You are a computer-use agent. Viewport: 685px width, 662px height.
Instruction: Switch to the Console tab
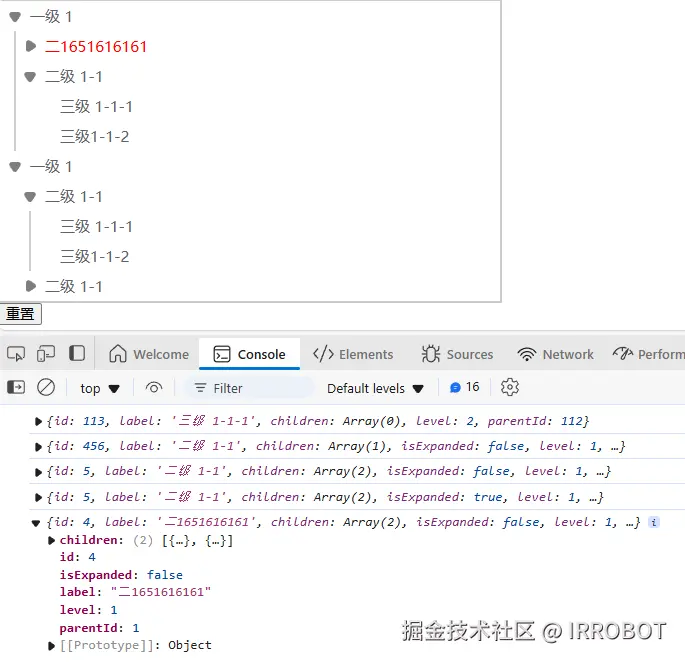(249, 354)
